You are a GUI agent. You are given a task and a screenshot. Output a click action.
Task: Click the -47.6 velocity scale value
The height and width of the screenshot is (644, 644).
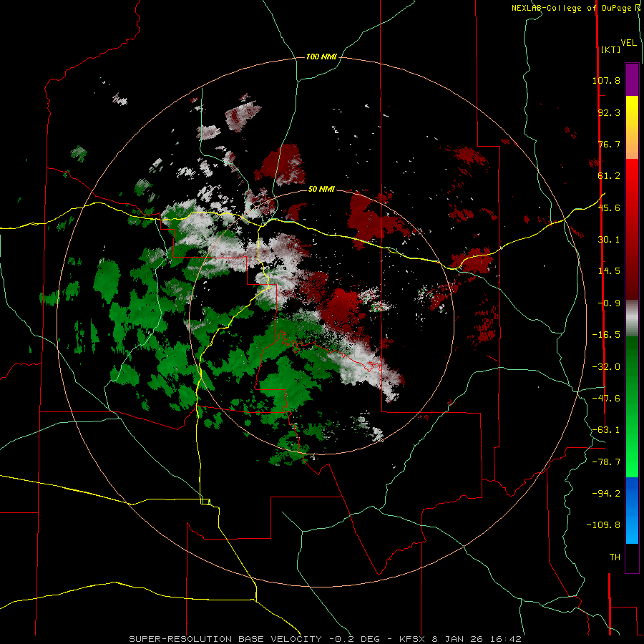(x=606, y=399)
